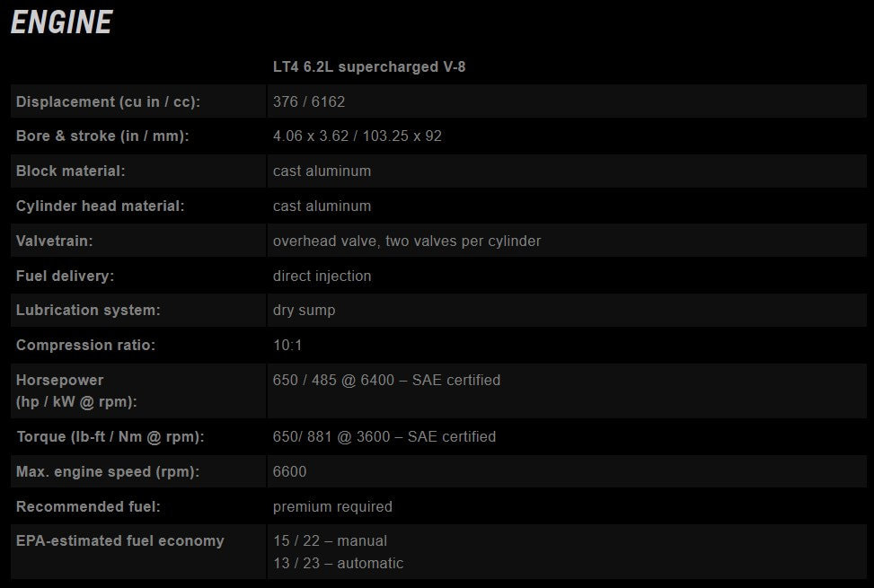Click the ENGINE section heading

61,22
